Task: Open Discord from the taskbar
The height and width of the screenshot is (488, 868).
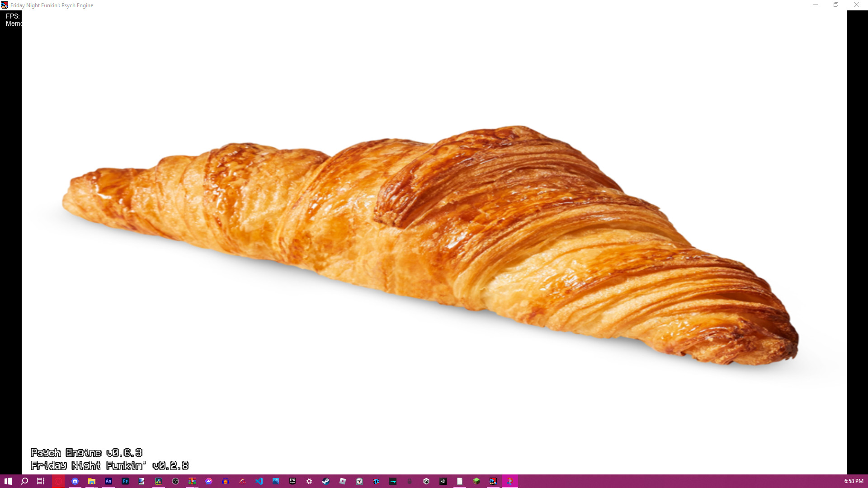Action: point(75,481)
